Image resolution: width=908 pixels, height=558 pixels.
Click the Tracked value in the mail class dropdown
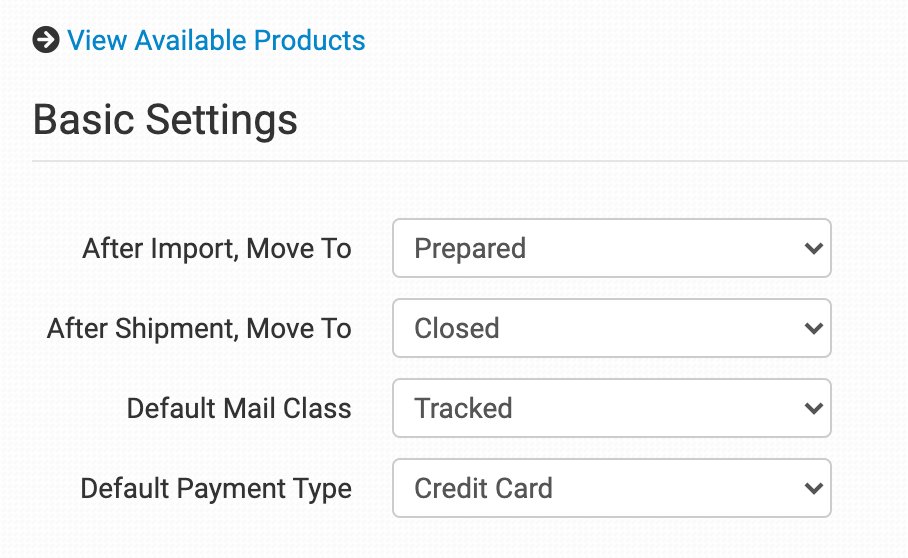(x=463, y=408)
